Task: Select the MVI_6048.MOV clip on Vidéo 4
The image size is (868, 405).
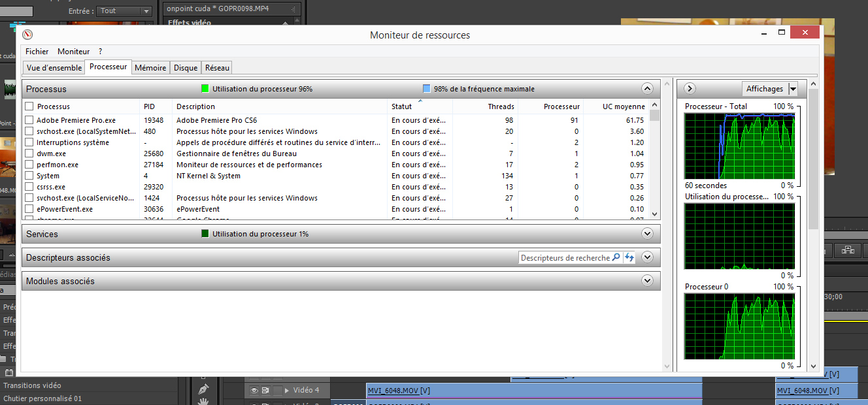Action: point(534,391)
